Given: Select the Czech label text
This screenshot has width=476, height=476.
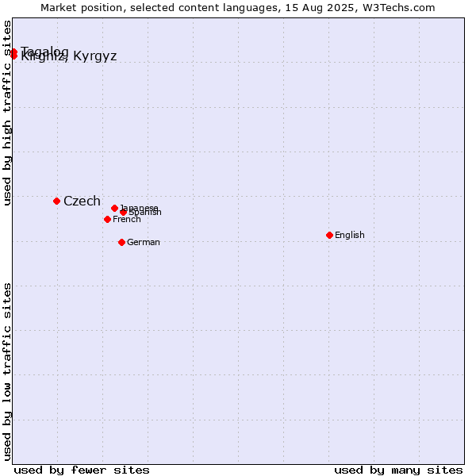Looking at the screenshot, I should pos(82,201).
